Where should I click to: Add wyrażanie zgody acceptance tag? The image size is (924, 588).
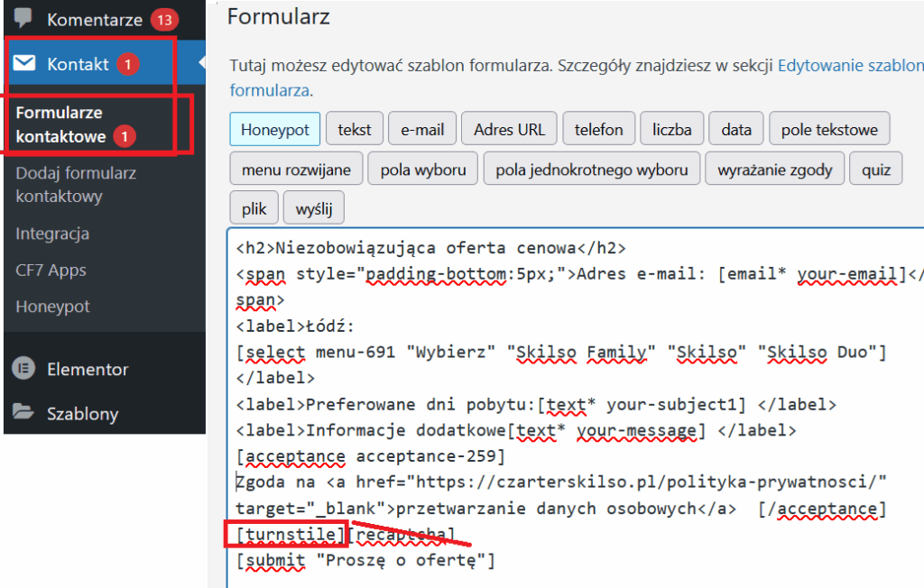(776, 169)
